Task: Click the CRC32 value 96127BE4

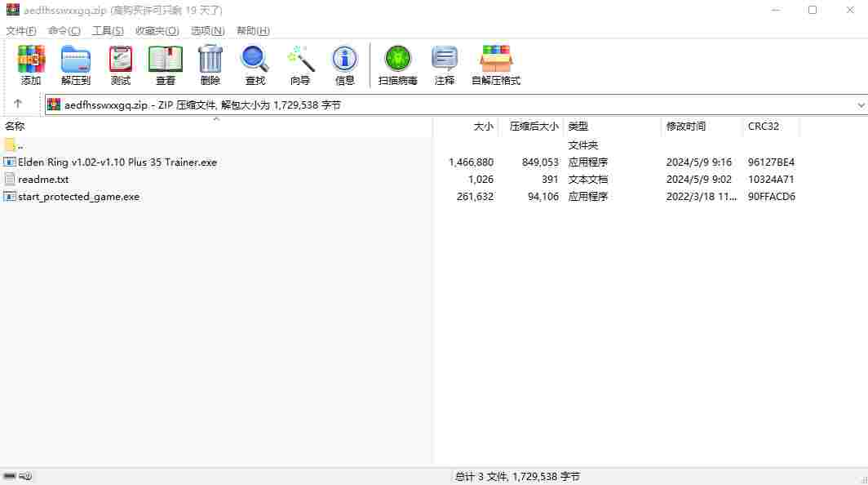Action: pos(771,162)
